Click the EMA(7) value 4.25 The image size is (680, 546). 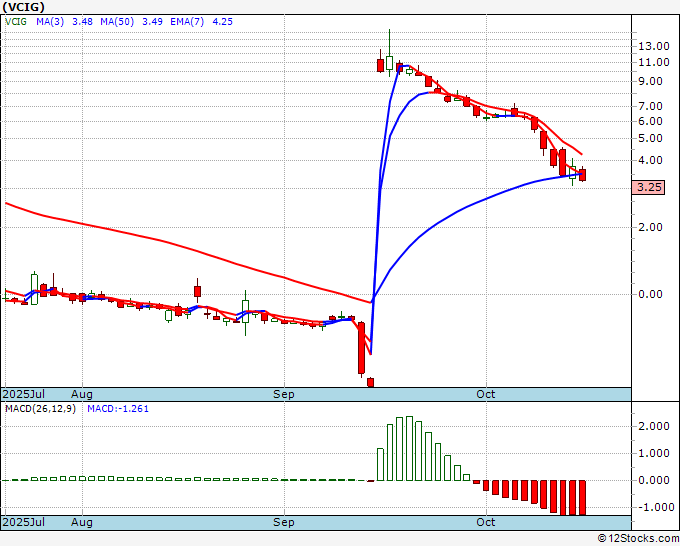pos(222,21)
